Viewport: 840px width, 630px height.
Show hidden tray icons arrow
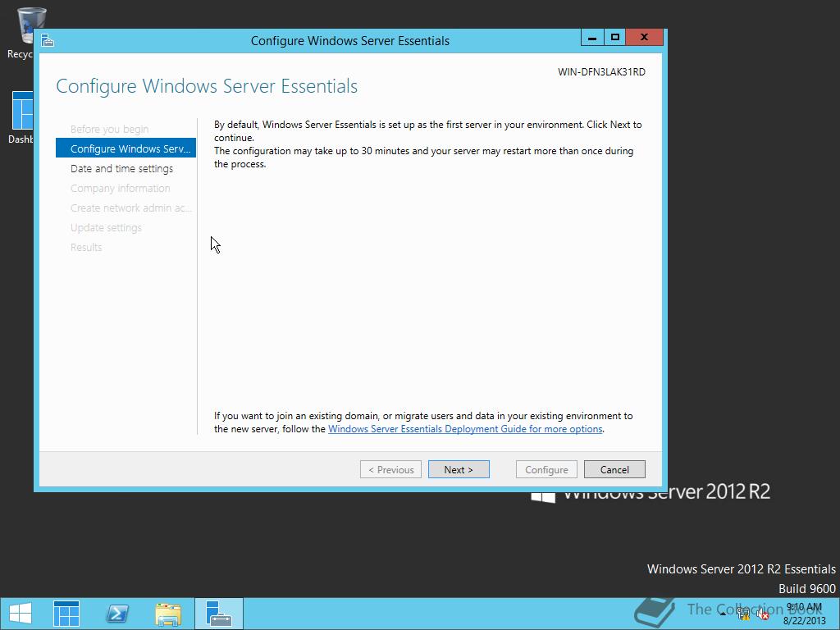[x=724, y=614]
